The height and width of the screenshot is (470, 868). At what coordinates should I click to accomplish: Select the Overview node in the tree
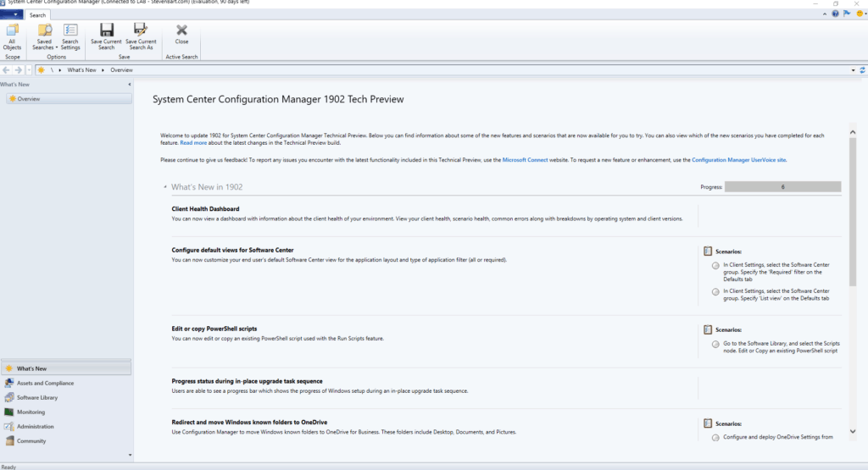click(x=70, y=99)
